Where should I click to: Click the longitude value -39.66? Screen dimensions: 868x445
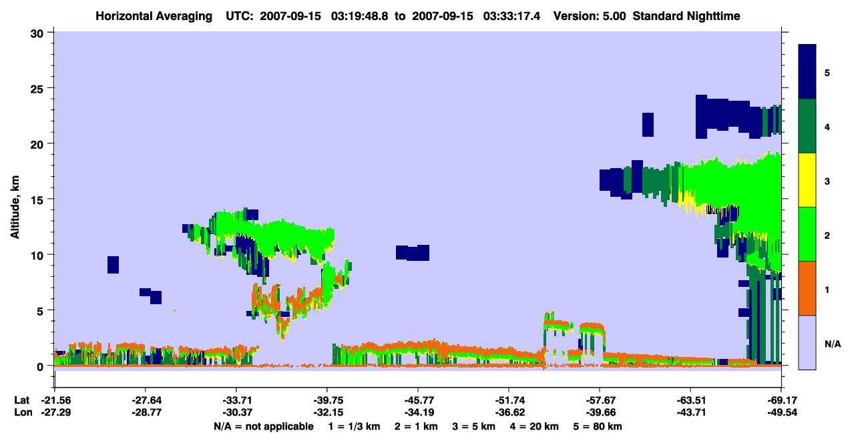(x=599, y=413)
